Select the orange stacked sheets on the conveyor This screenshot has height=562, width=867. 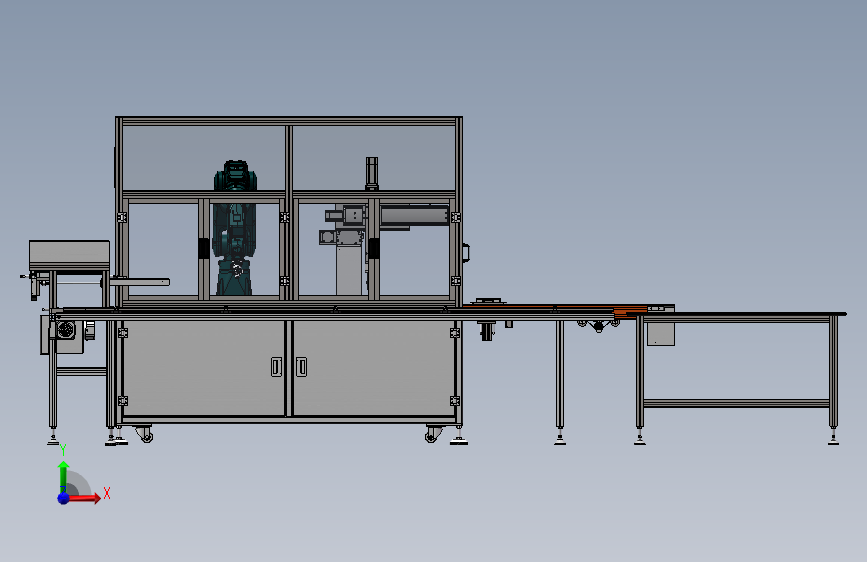[630, 311]
